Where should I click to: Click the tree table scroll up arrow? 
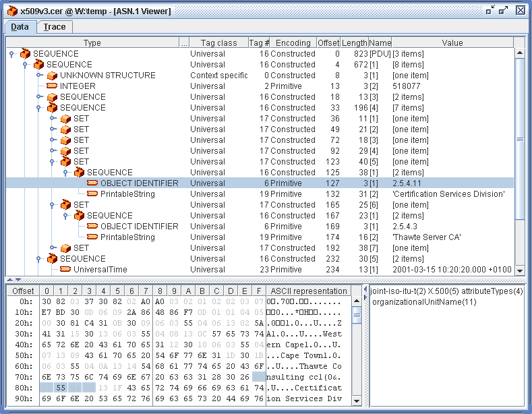[x=520, y=53]
